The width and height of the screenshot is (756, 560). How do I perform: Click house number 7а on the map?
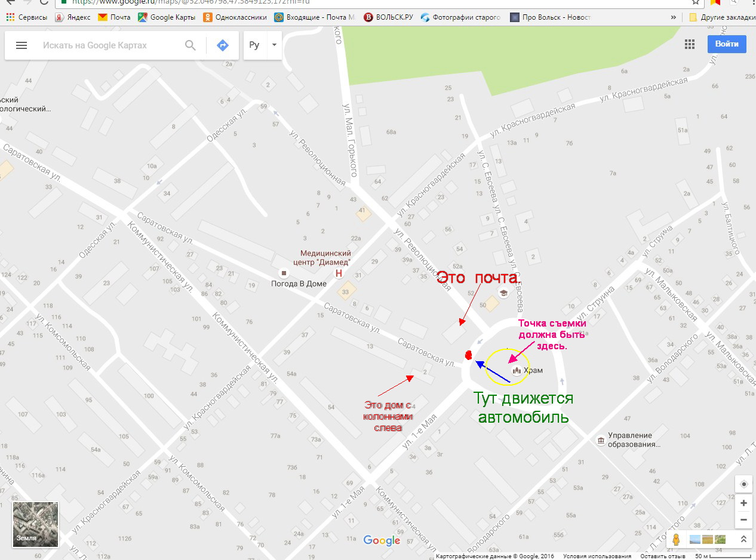tap(612, 173)
